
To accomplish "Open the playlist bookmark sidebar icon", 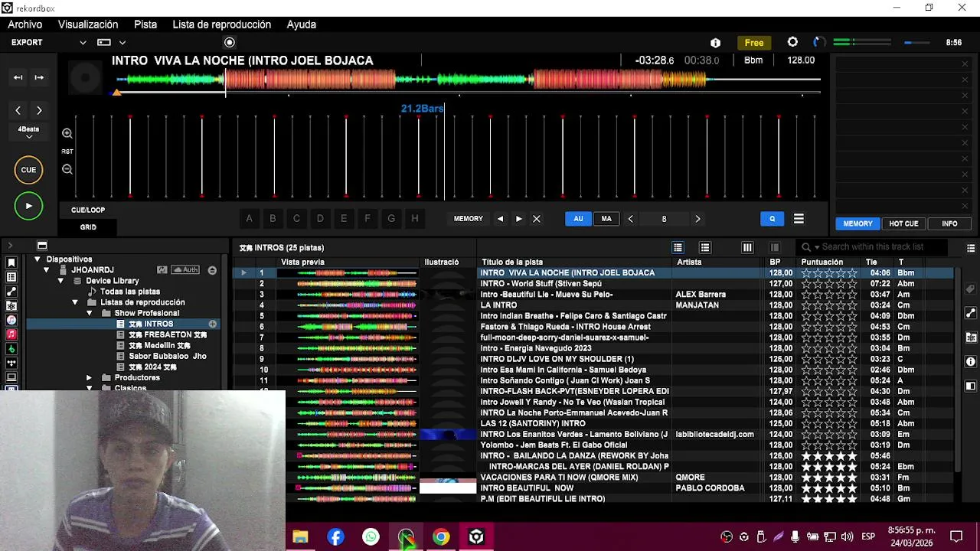I will [11, 262].
